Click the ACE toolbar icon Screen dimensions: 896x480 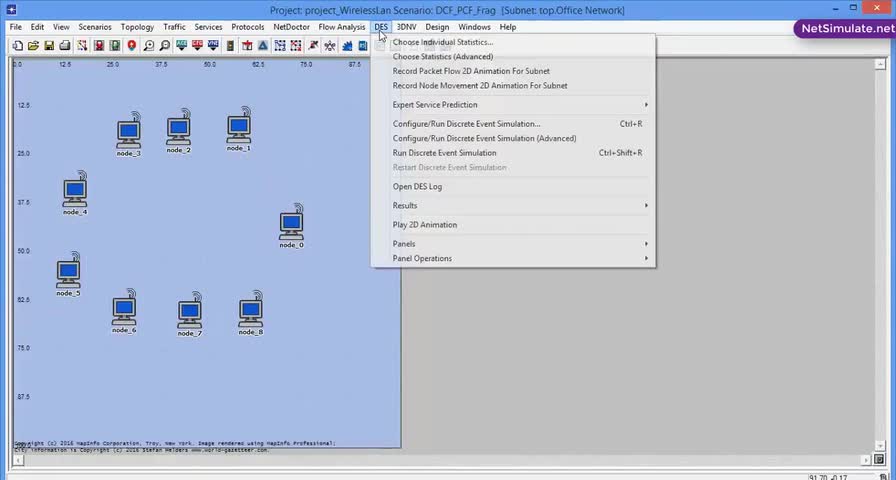182,46
